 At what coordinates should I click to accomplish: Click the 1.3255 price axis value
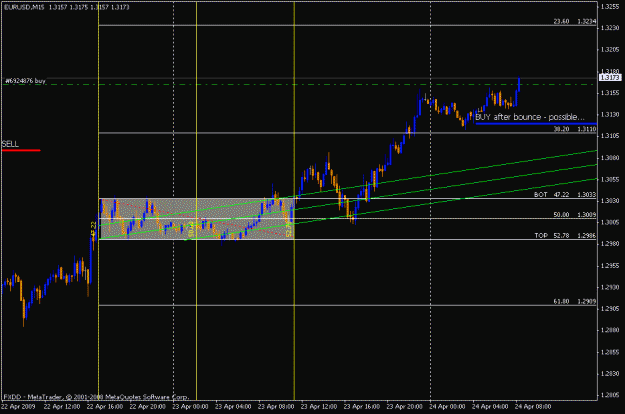610,7
